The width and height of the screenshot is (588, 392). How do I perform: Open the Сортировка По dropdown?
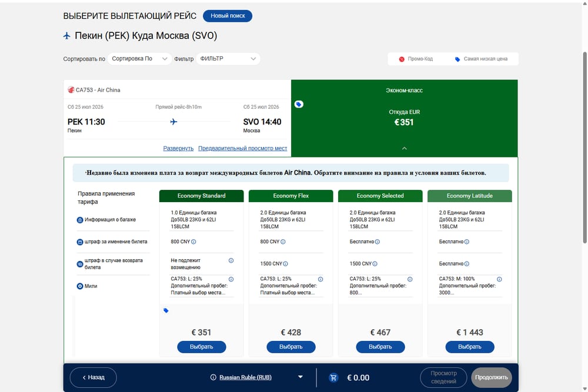pyautogui.click(x=139, y=59)
